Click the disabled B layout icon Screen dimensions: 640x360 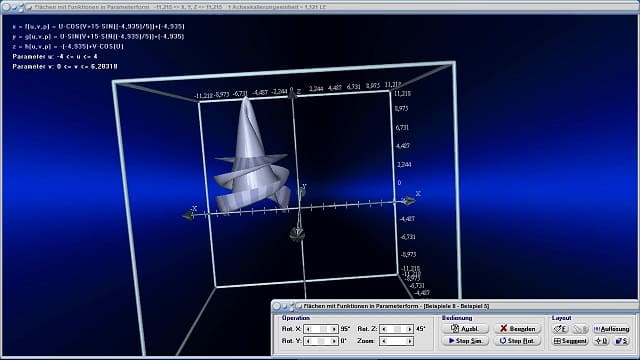pyautogui.click(x=580, y=329)
